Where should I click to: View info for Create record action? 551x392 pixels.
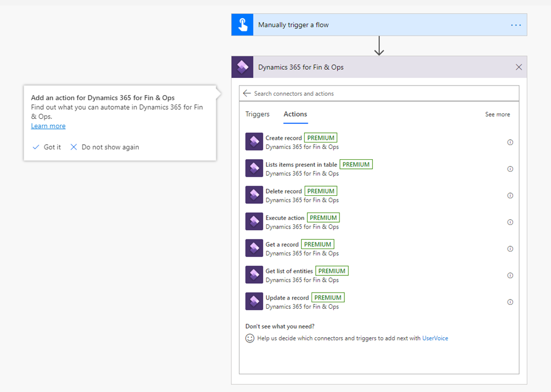pos(510,142)
